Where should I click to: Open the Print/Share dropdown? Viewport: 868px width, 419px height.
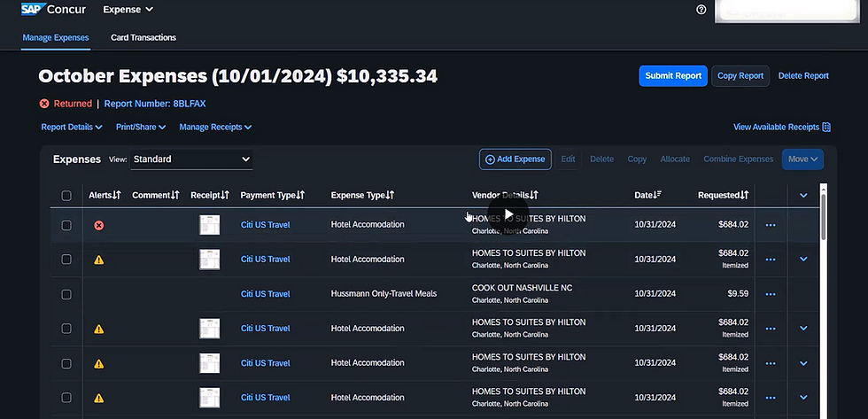pyautogui.click(x=141, y=127)
